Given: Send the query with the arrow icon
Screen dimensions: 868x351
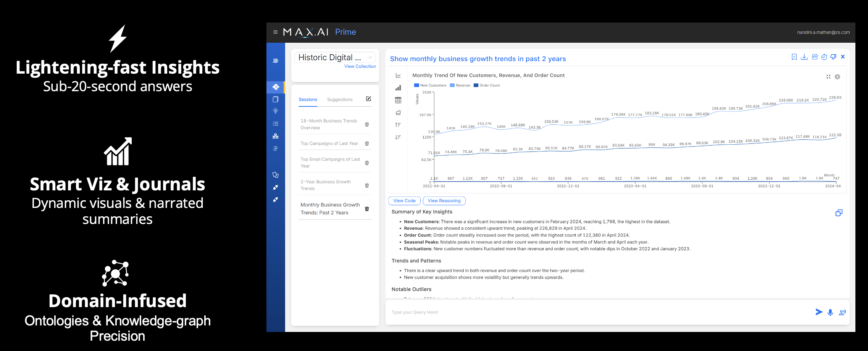Looking at the screenshot, I should (819, 312).
